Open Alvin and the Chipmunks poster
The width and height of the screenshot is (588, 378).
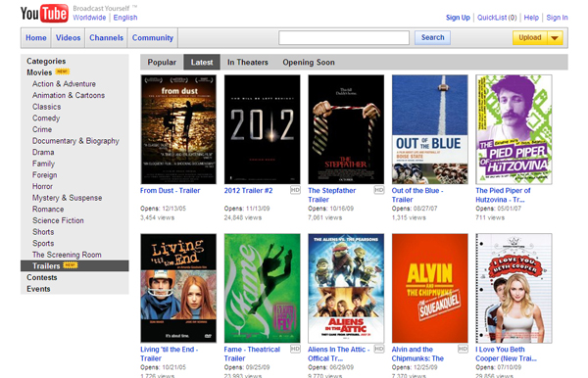430,288
